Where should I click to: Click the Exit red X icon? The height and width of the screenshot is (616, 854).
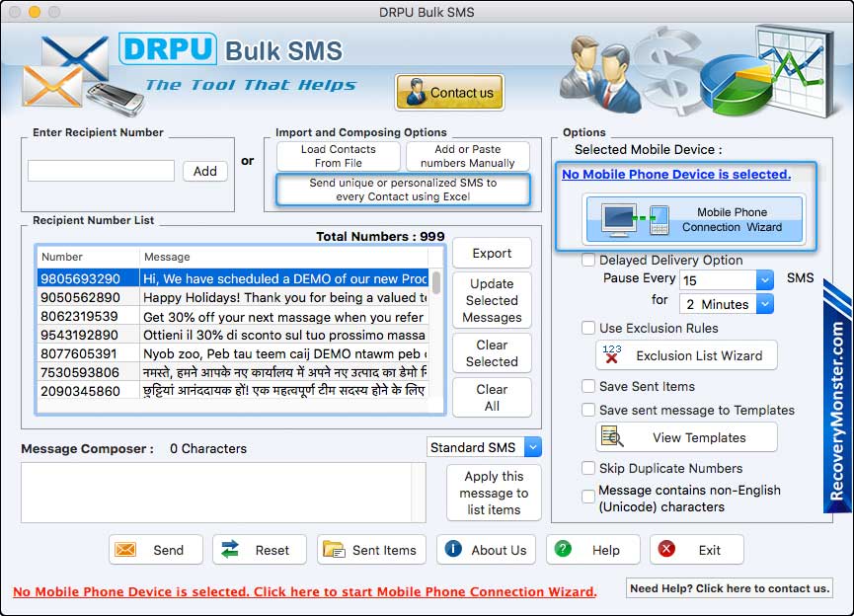point(666,549)
